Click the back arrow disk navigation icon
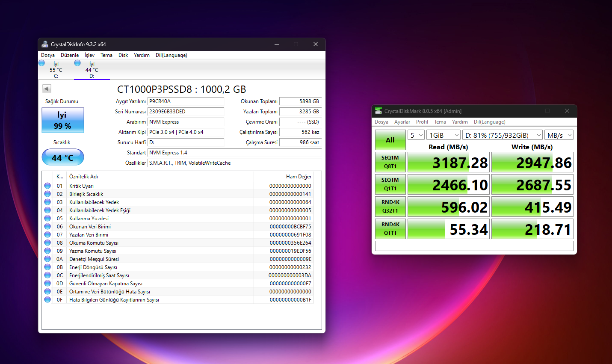The image size is (612, 364). click(47, 89)
